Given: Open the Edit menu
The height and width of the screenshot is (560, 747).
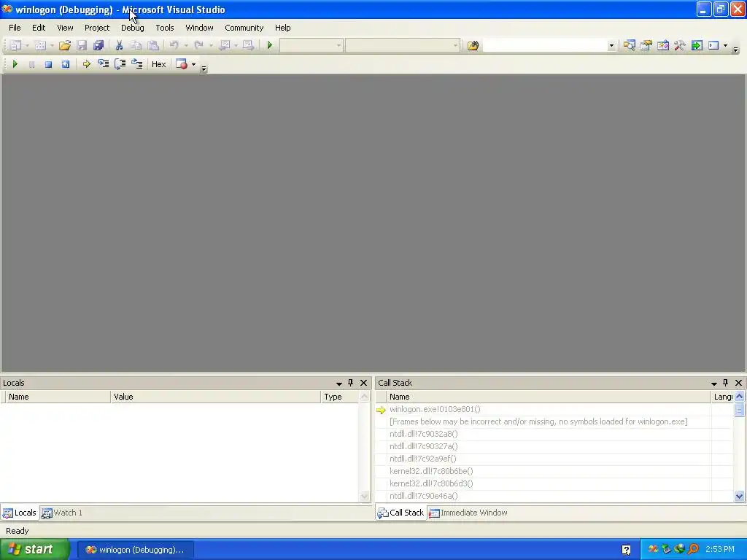Looking at the screenshot, I should (39, 28).
